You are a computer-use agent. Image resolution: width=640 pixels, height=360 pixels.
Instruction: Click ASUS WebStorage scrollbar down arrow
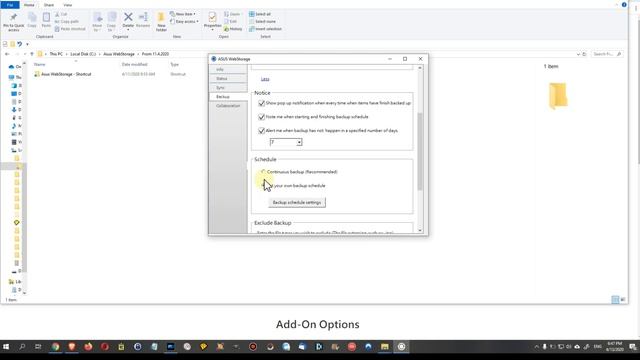[x=420, y=231]
